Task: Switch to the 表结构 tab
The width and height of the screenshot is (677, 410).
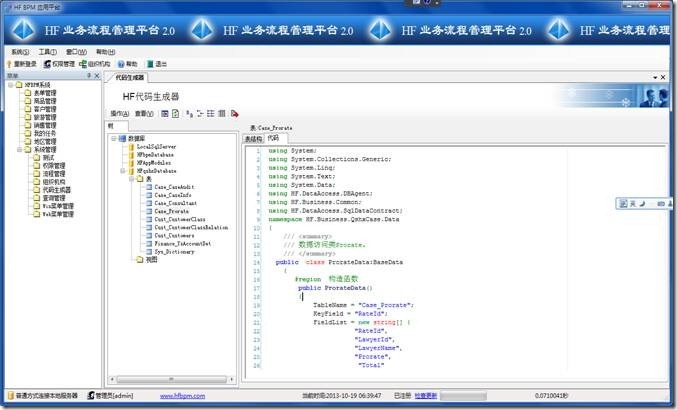Action: coord(253,139)
